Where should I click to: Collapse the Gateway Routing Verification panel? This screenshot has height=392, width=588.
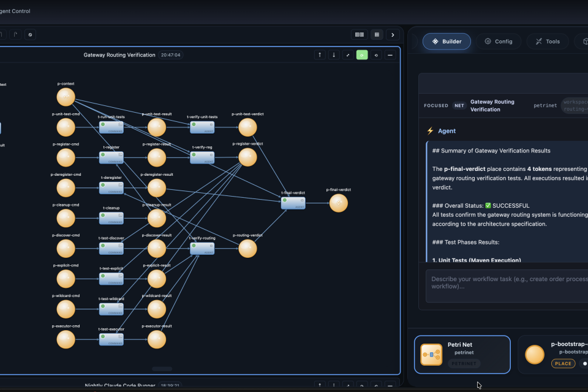click(390, 55)
